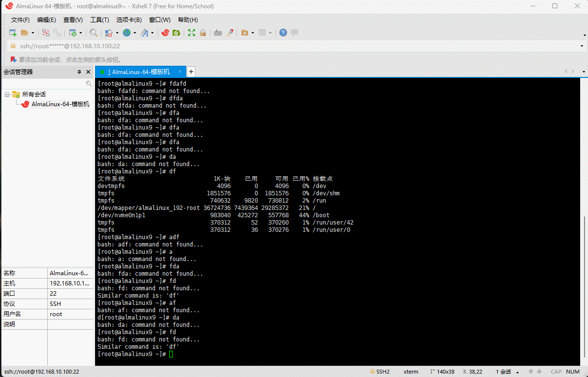Launch Xftp via green swirl icon
Image resolution: width=588 pixels, height=377 pixels.
(176, 33)
